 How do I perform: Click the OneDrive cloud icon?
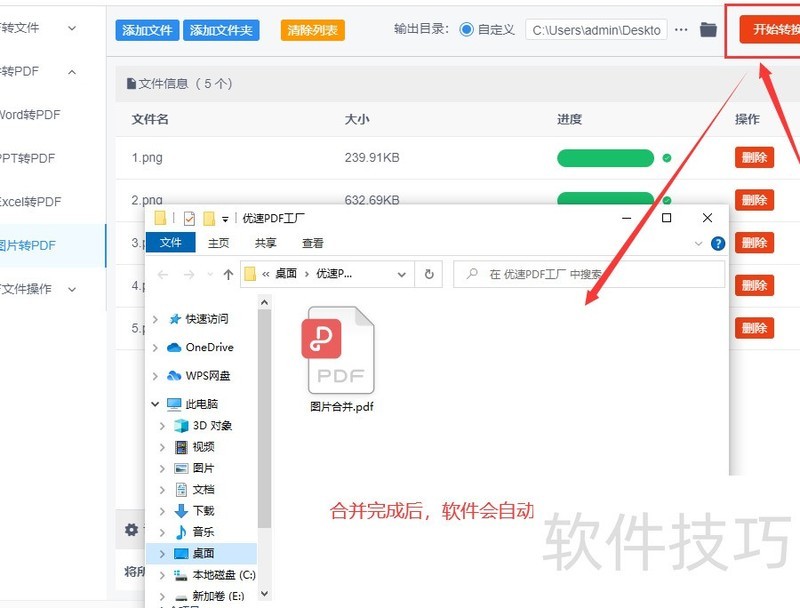(x=174, y=348)
